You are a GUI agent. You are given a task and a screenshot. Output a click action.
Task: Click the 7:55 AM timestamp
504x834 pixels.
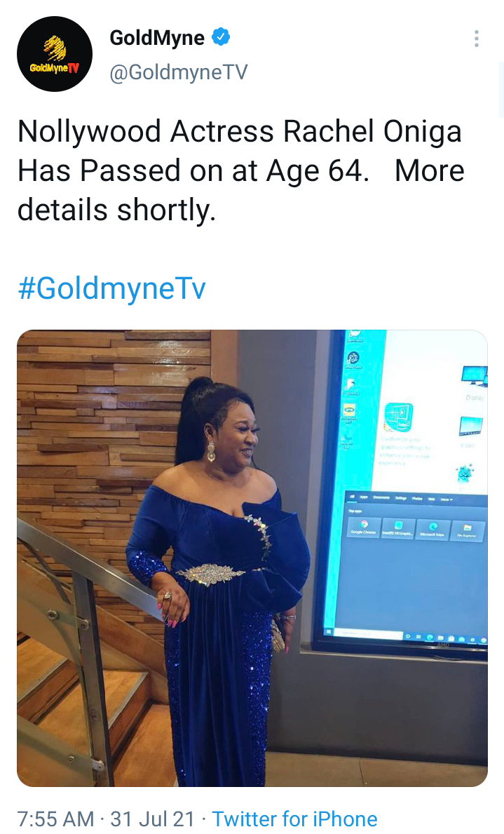(55, 819)
